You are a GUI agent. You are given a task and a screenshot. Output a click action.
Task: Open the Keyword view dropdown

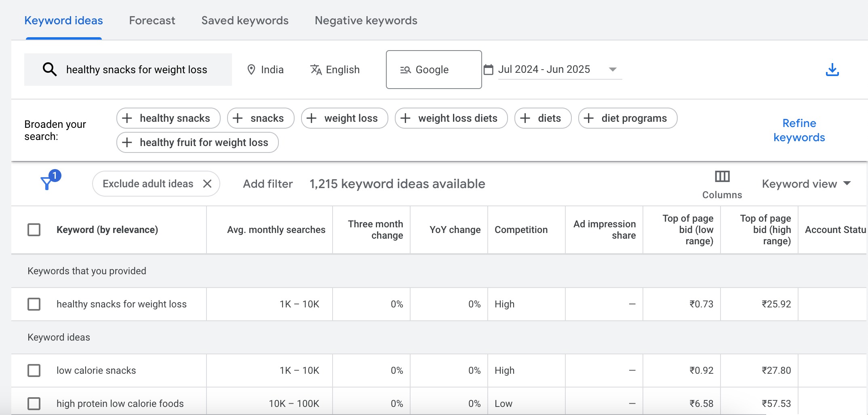(807, 184)
